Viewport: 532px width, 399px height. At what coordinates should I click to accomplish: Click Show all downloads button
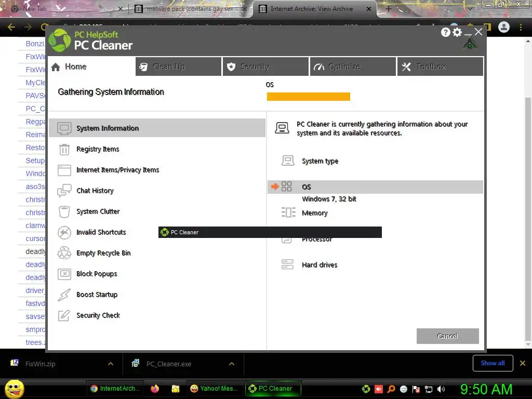tap(493, 363)
